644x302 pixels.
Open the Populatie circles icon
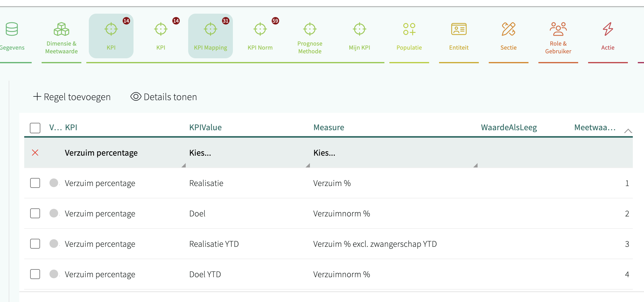point(409,29)
